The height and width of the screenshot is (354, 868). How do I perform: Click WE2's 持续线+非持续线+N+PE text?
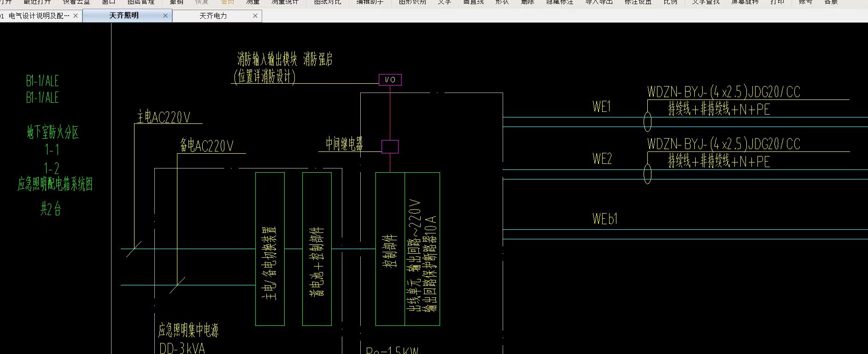point(719,161)
